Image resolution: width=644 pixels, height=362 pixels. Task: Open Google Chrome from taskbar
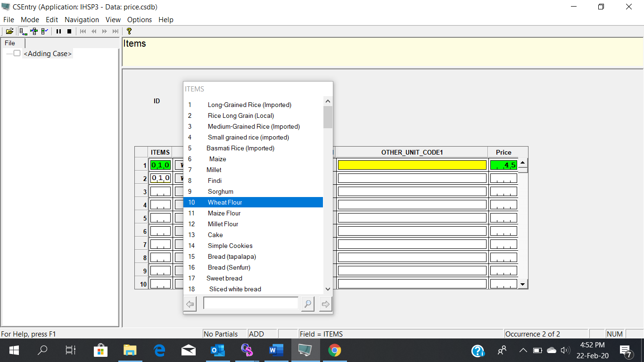tap(335, 350)
